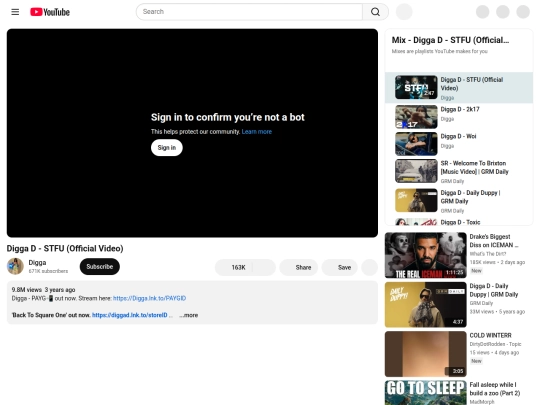Click '9.8M views 3 years ago' text
The height and width of the screenshot is (405, 540).
[43, 290]
